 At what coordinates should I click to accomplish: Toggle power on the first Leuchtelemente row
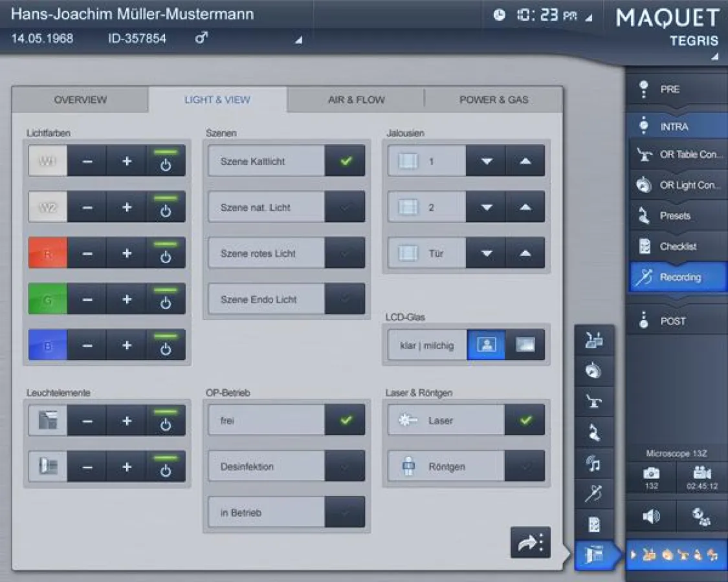[166, 420]
